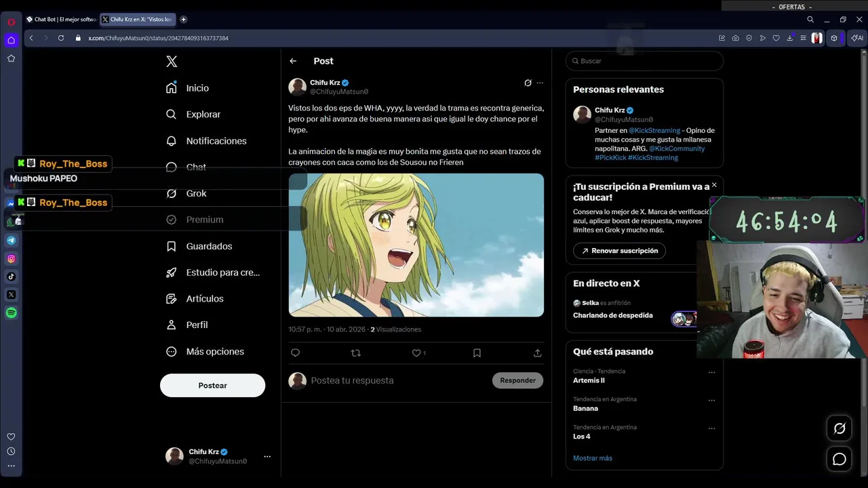Viewport: 868px width, 488px height.
Task: Open options for Los 4 trend
Action: [x=711, y=428]
